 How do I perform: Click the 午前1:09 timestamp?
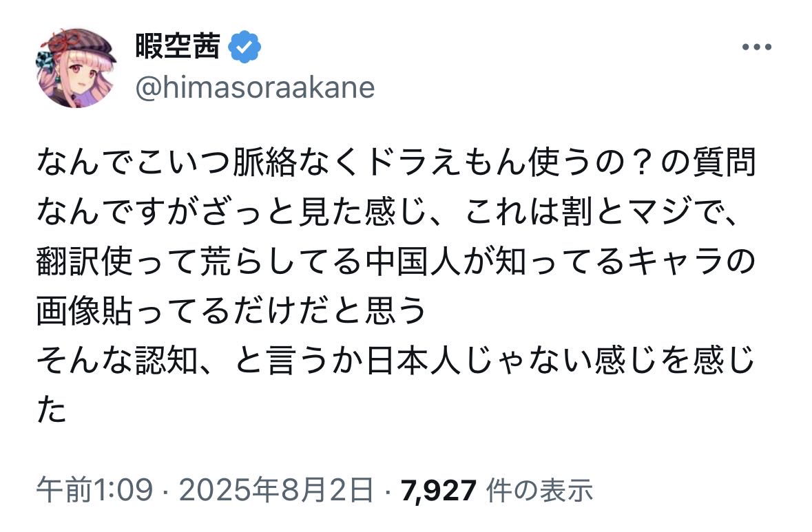[x=95, y=489]
